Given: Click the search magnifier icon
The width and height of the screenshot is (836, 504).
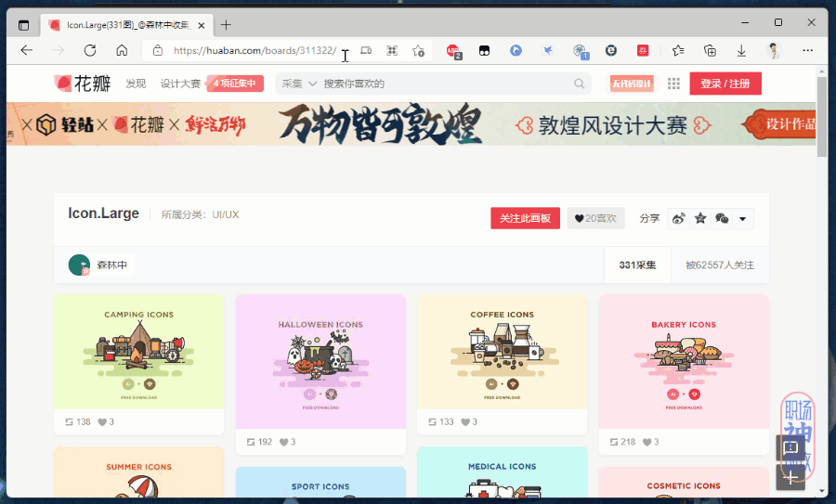Looking at the screenshot, I should tap(579, 84).
